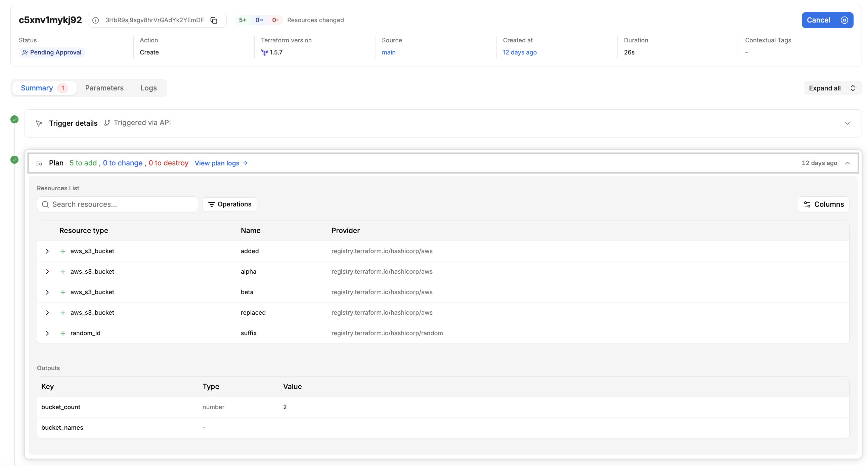868x466 pixels.
Task: Click the magnifier icon in resources search
Action: coord(45,204)
